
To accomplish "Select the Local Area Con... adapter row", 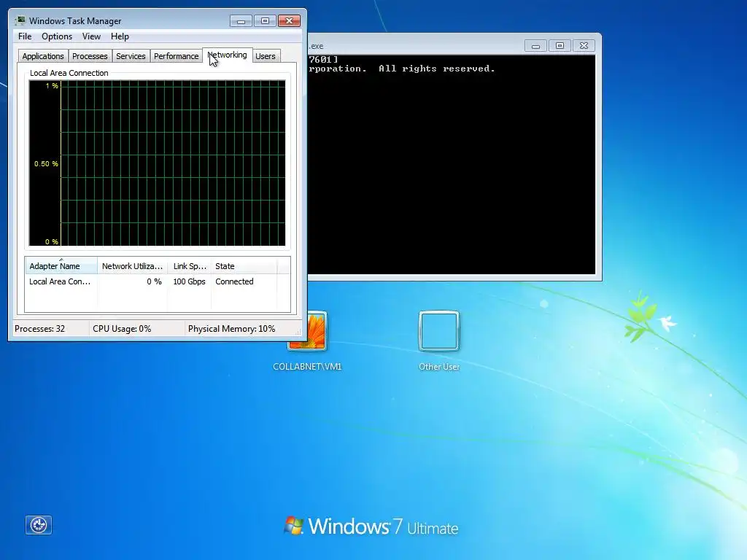I will point(158,281).
